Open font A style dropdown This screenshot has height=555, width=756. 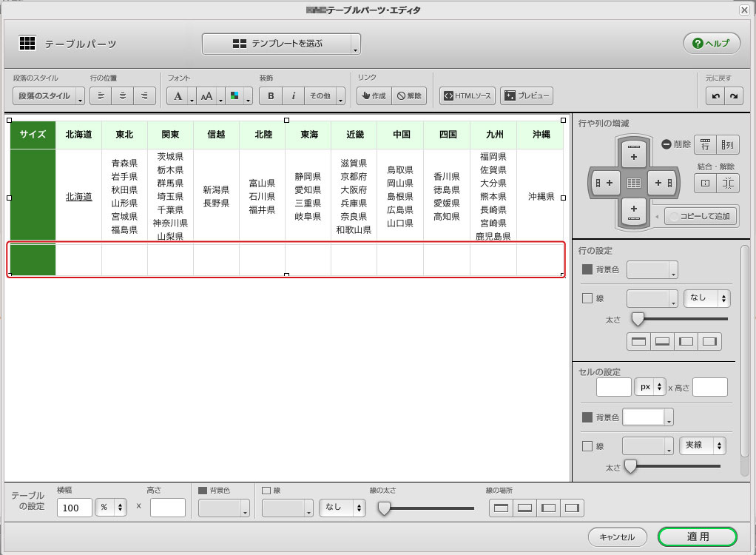pyautogui.click(x=181, y=96)
